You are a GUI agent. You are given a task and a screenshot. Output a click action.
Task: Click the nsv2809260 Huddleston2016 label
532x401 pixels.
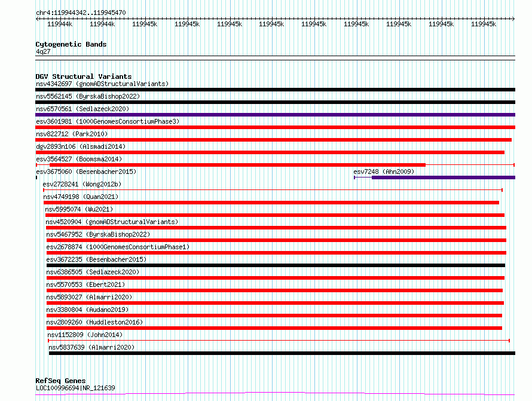click(94, 322)
